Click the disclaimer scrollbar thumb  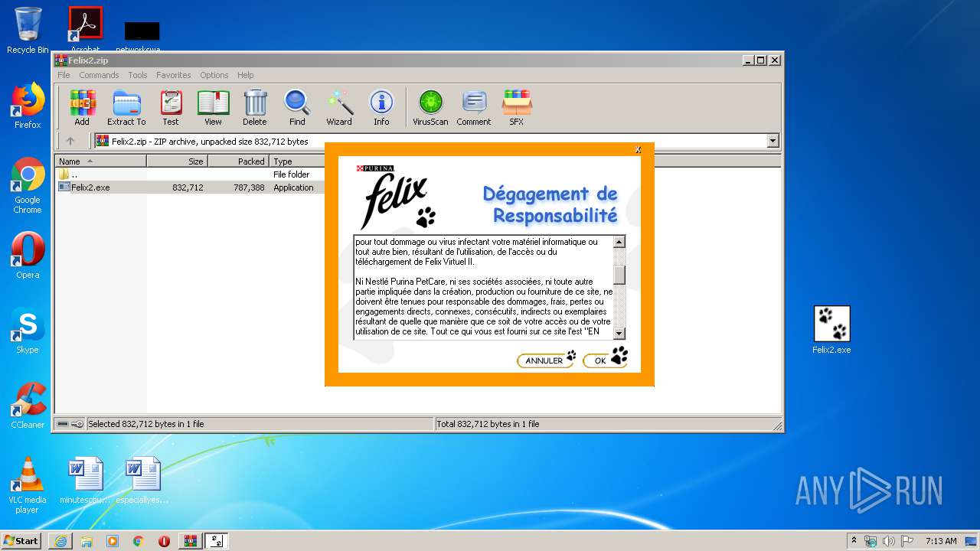(619, 275)
